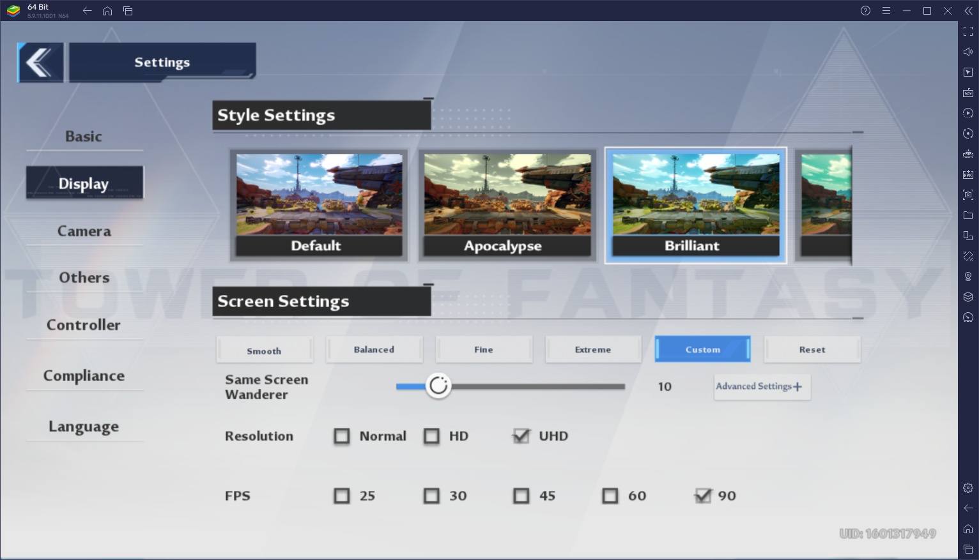
Task: Set location with the pin icon
Action: tap(968, 276)
